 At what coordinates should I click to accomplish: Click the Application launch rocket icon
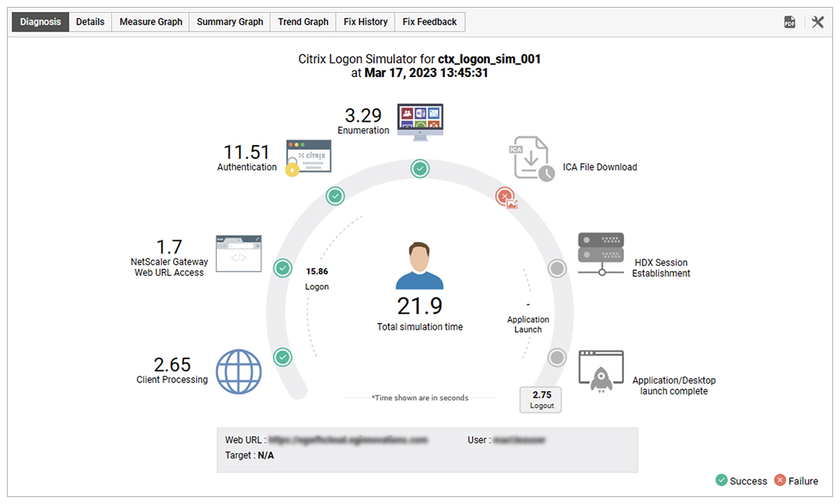[x=602, y=372]
